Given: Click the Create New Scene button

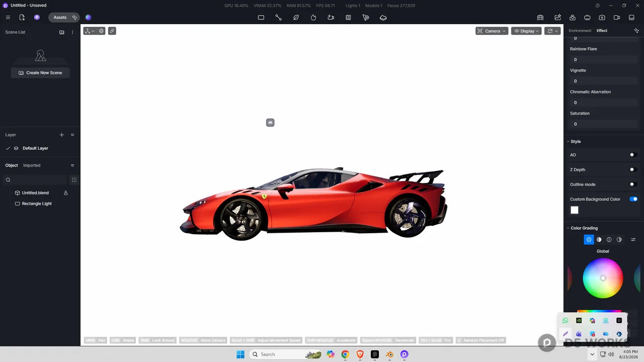Looking at the screenshot, I should coord(40,73).
